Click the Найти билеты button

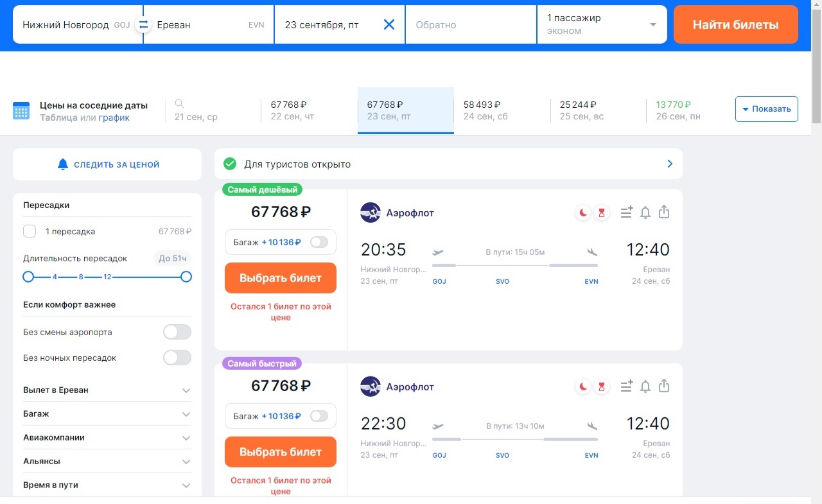click(x=735, y=25)
